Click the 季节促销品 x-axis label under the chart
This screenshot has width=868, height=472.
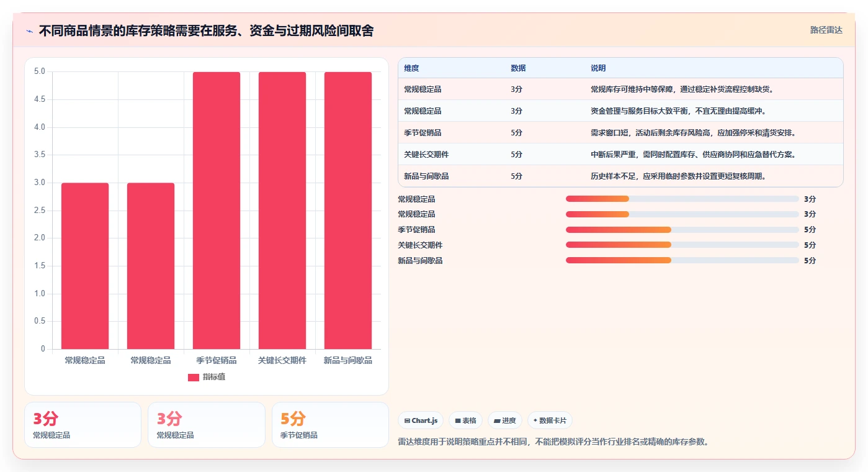tap(217, 360)
